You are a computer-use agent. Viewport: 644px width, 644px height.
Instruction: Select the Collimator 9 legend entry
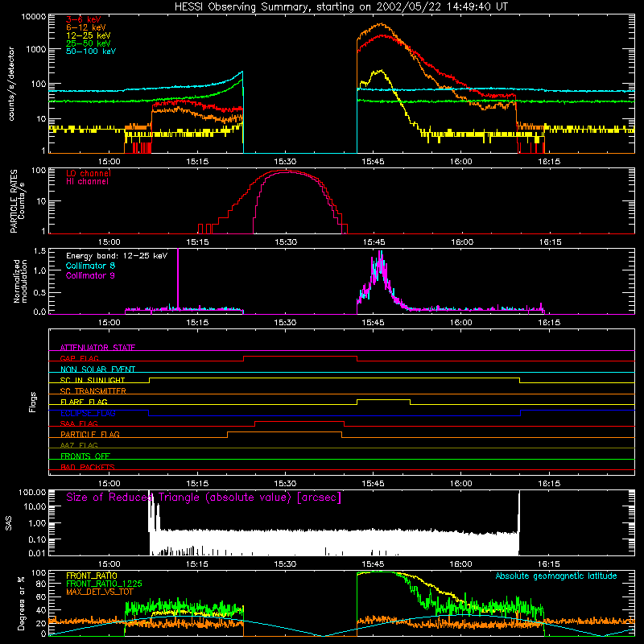pyautogui.click(x=90, y=275)
